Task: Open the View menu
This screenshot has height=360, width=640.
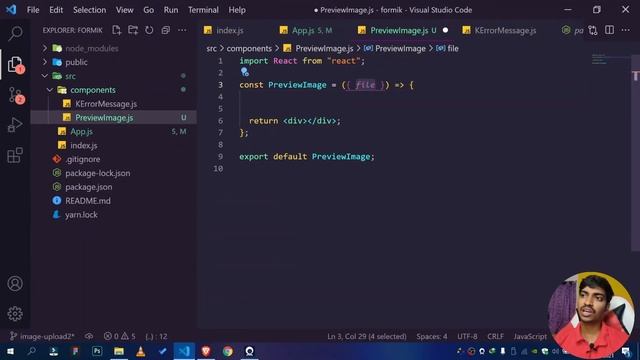Action: point(124,10)
